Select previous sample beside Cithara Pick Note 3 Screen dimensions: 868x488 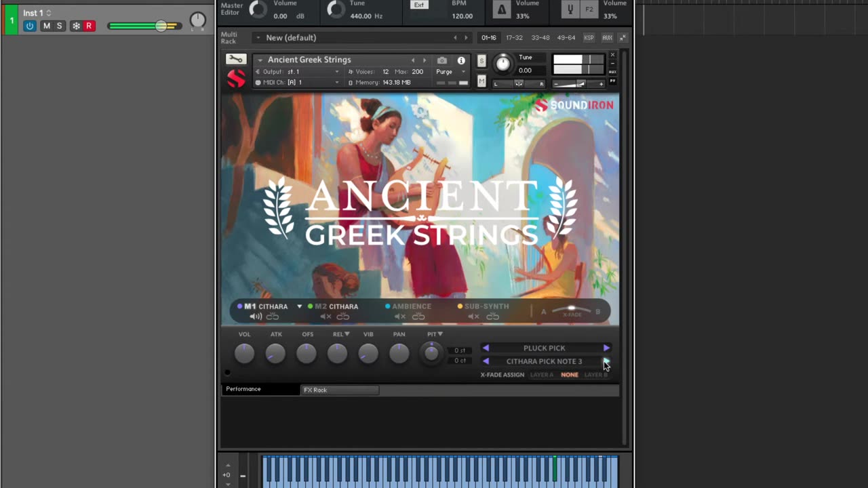coord(486,361)
